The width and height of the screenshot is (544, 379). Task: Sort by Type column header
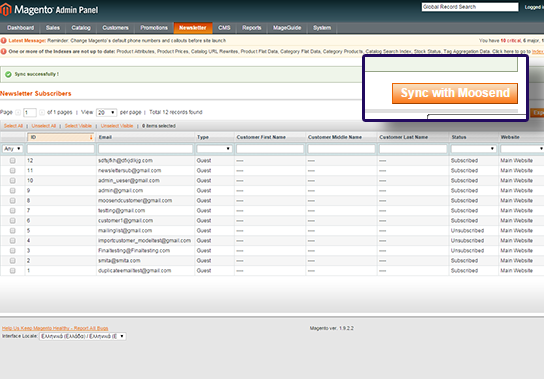pyautogui.click(x=203, y=137)
